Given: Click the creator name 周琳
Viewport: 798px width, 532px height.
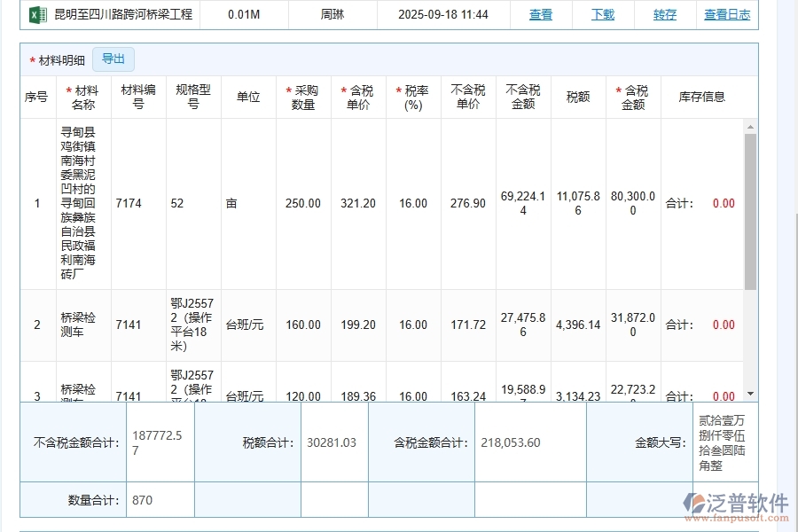Looking at the screenshot, I should pos(334,14).
